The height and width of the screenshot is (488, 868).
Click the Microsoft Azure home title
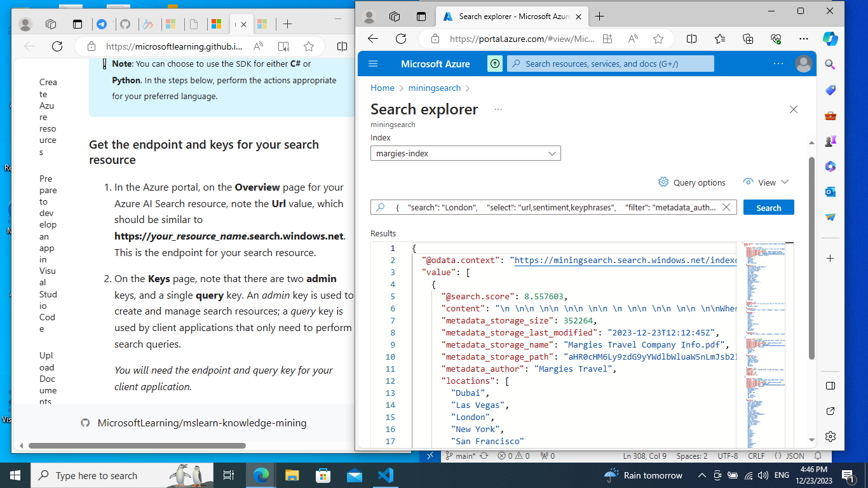(x=435, y=64)
